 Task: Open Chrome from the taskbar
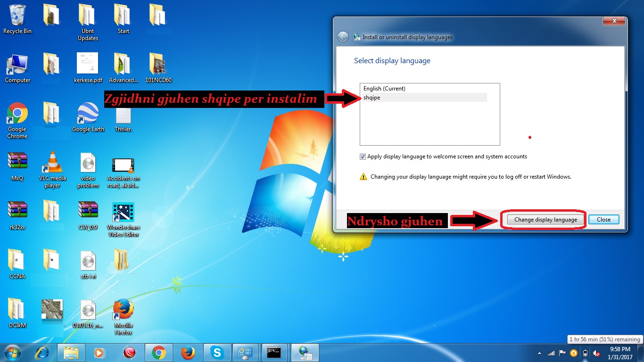pos(159,353)
